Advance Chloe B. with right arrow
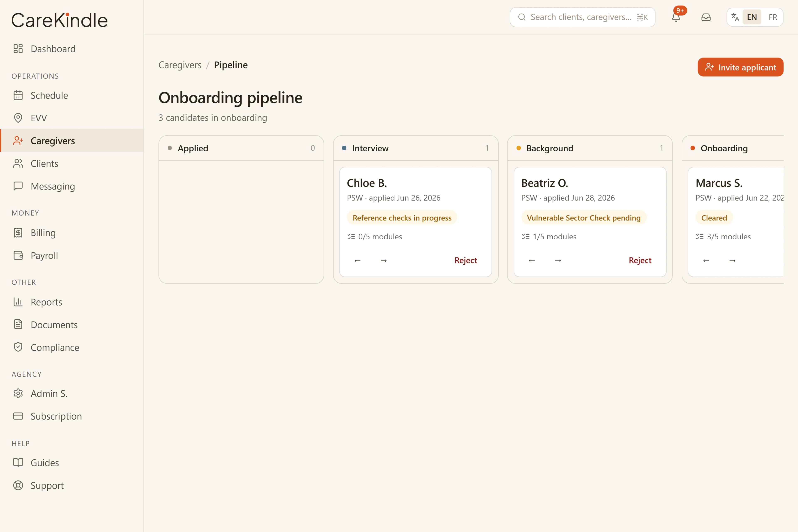Image resolution: width=798 pixels, height=532 pixels. coord(384,261)
